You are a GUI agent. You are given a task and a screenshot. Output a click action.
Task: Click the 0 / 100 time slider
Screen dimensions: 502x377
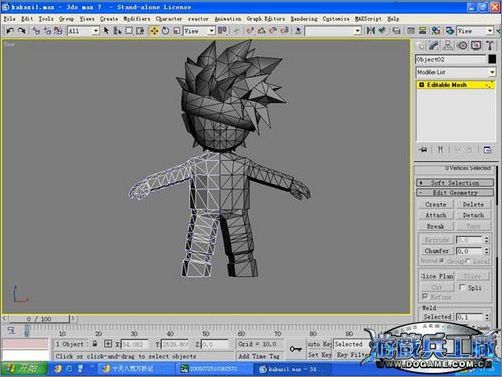pyautogui.click(x=39, y=319)
